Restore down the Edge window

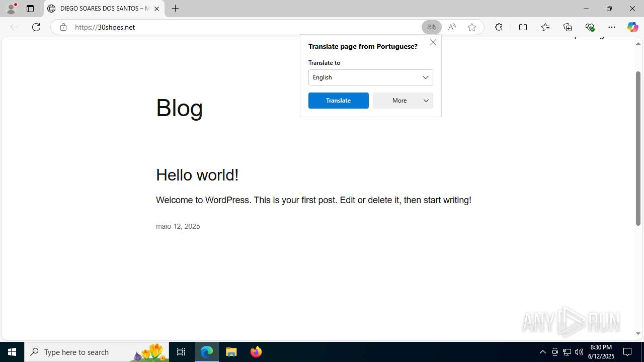609,9
